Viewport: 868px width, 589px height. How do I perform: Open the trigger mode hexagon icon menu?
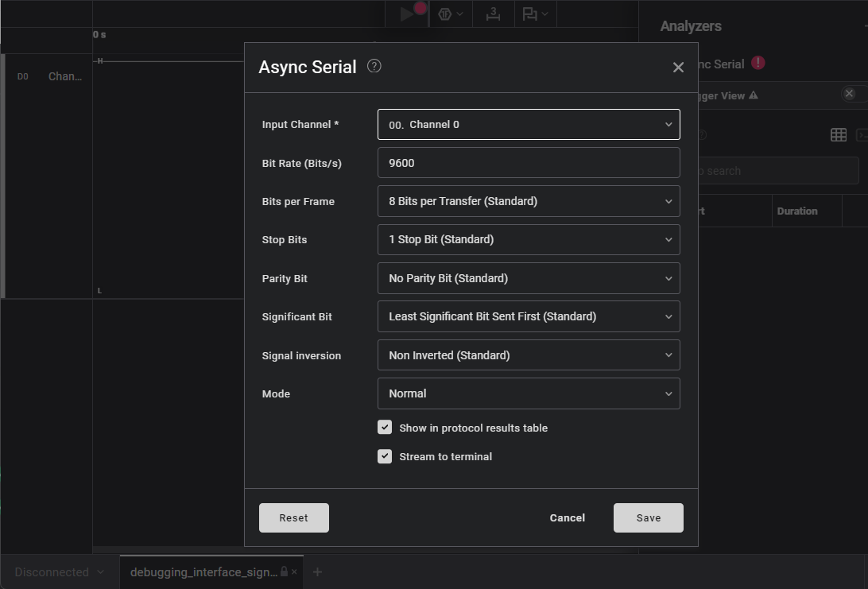pyautogui.click(x=450, y=14)
